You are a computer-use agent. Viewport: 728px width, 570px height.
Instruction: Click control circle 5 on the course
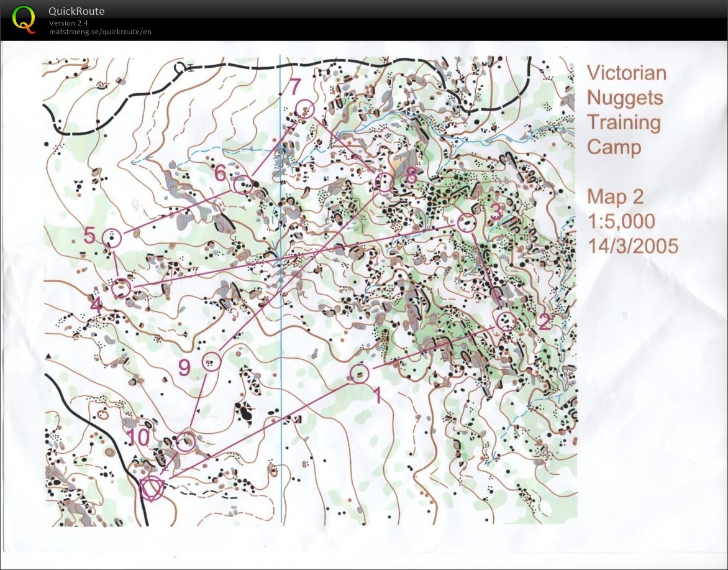(x=112, y=237)
